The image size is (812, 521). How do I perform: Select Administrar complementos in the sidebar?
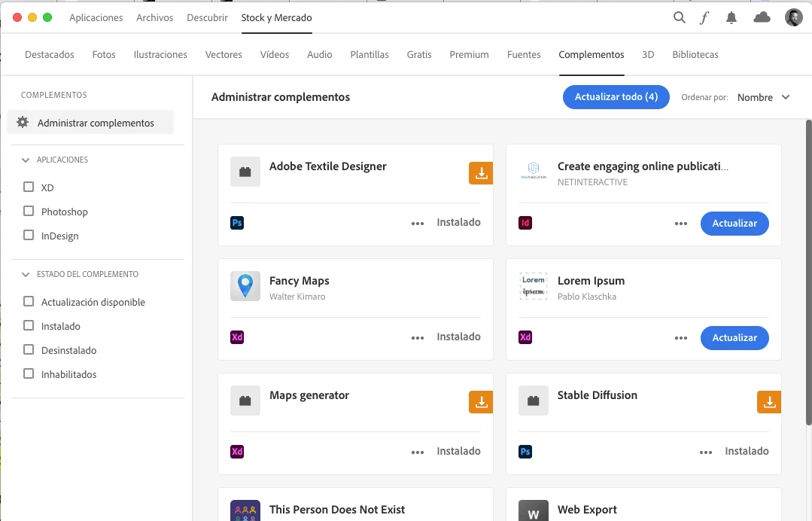pyautogui.click(x=90, y=122)
